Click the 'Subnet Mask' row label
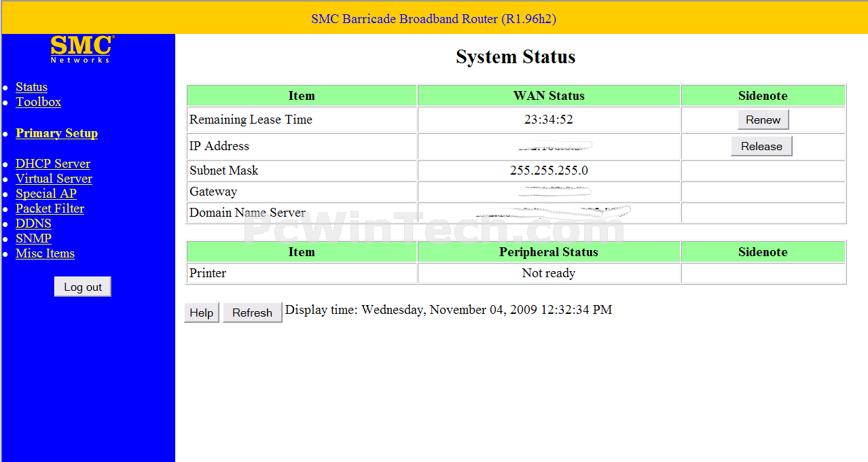 tap(224, 171)
